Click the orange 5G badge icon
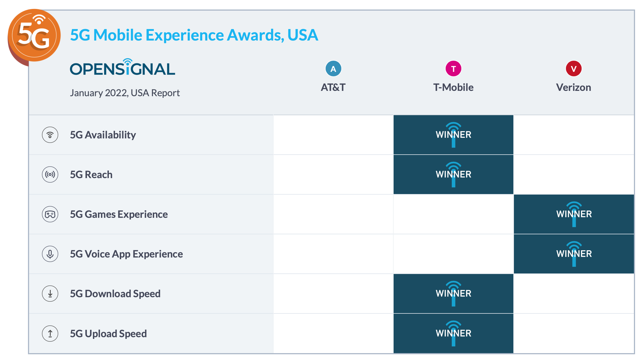The width and height of the screenshot is (644, 359). coord(34,36)
